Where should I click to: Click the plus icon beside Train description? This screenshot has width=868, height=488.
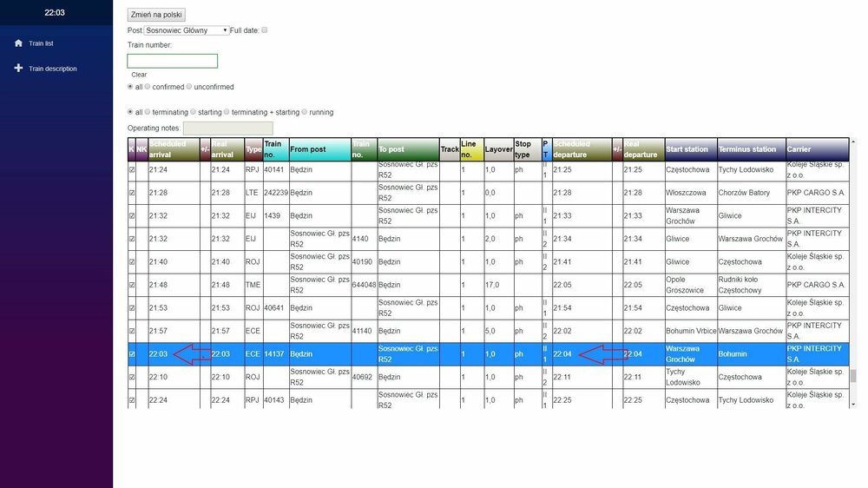(18, 69)
